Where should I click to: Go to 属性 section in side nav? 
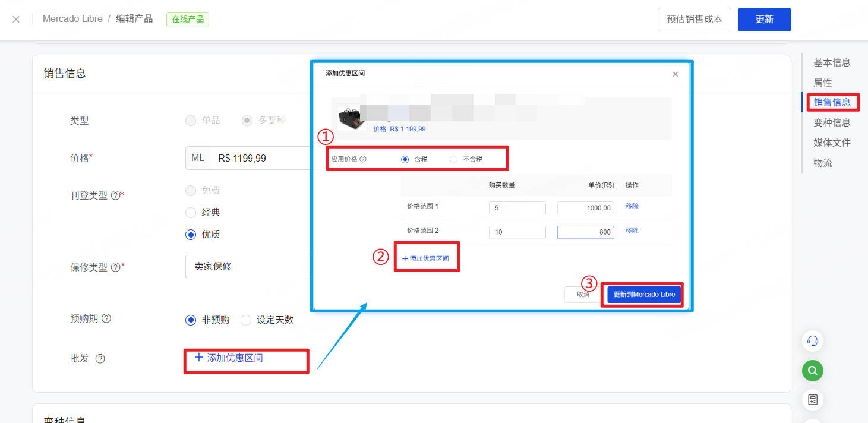823,83
